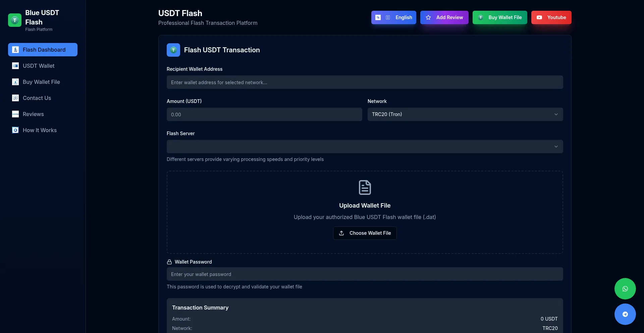This screenshot has height=333, width=644.
Task: Click the Upload Wallet File heading
Action: (365, 206)
